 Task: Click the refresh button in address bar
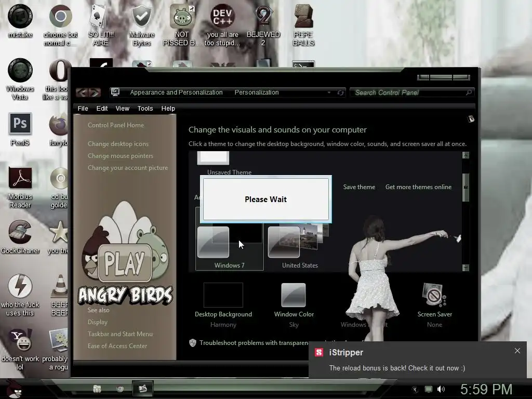tap(340, 92)
